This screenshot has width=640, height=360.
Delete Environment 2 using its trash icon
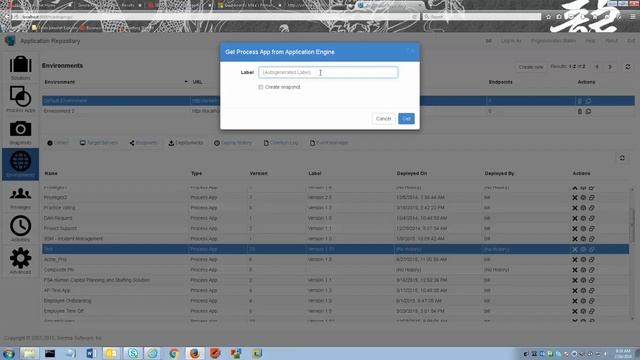580,111
